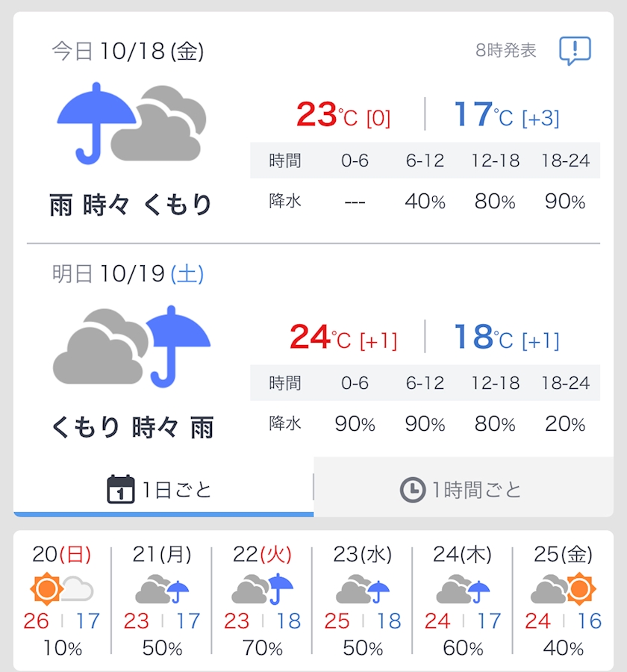Tap tomorrow's cloud and umbrella icon
Screen dimensions: 627x672
point(131,346)
